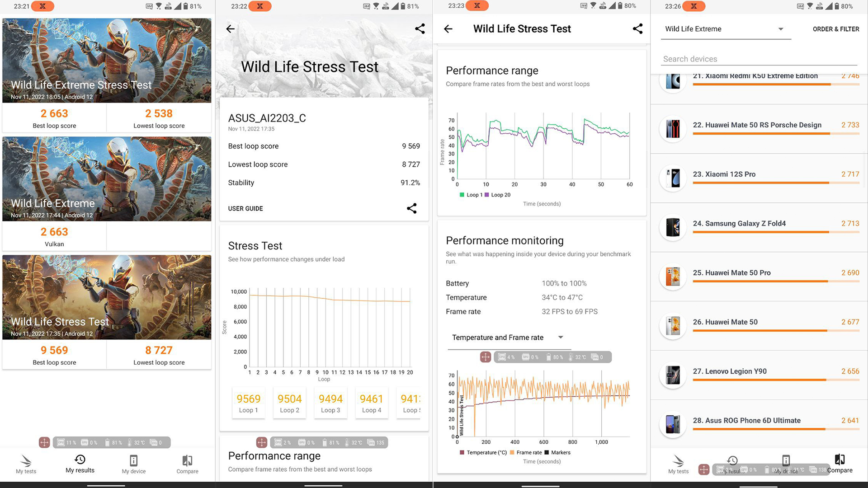Tap Asus ROG Phone 6D Ultimate thumbnail
Screen dimensions: 868x488
click(673, 424)
